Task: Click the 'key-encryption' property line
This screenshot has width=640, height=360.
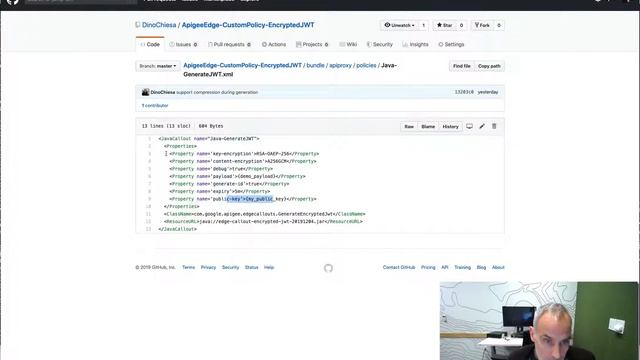Action: [244, 154]
